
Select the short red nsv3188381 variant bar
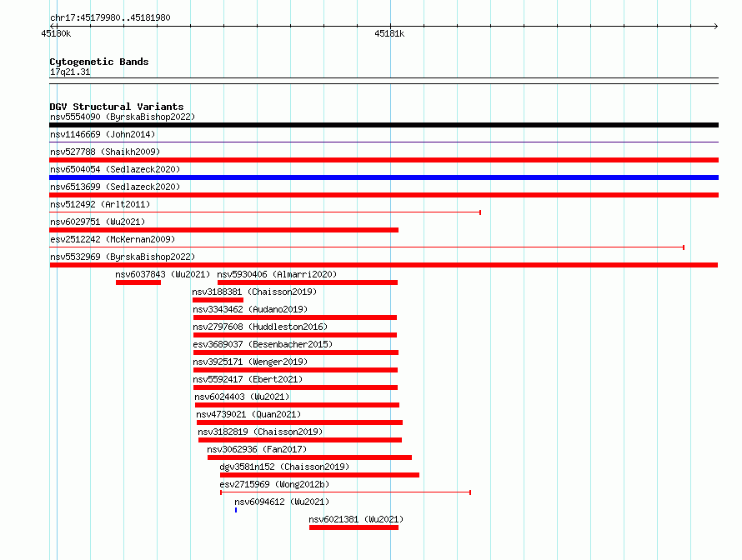(218, 300)
